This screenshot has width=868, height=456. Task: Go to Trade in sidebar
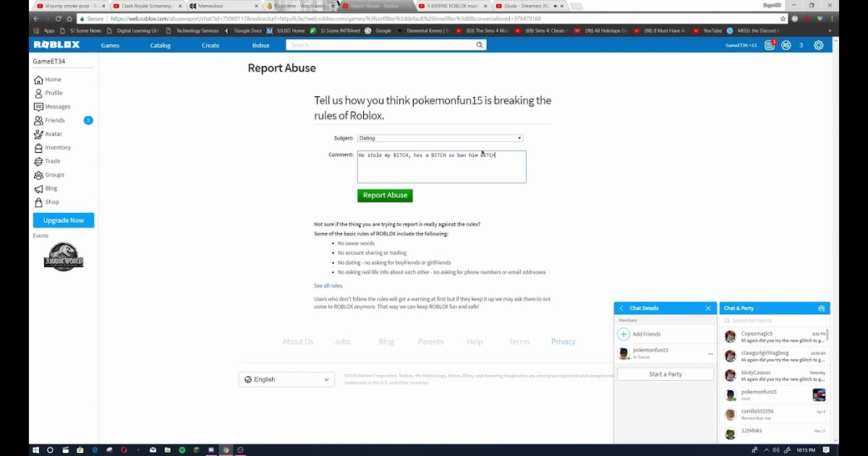(x=47, y=161)
